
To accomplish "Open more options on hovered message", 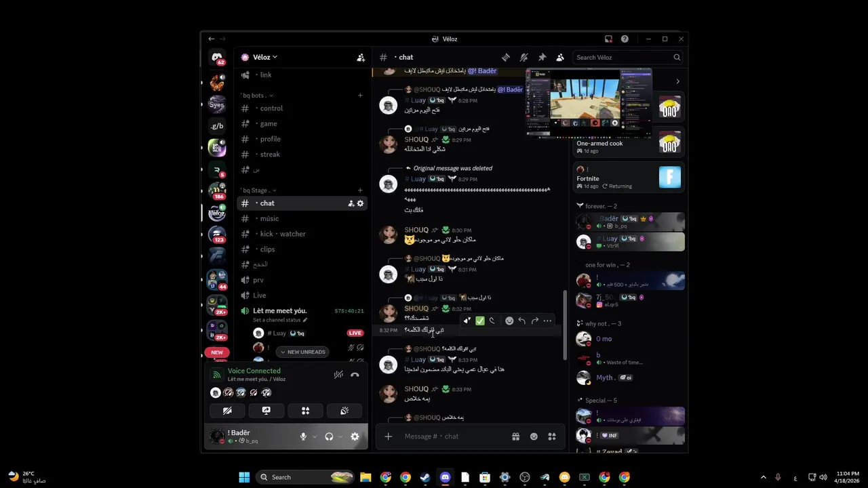I will 547,321.
